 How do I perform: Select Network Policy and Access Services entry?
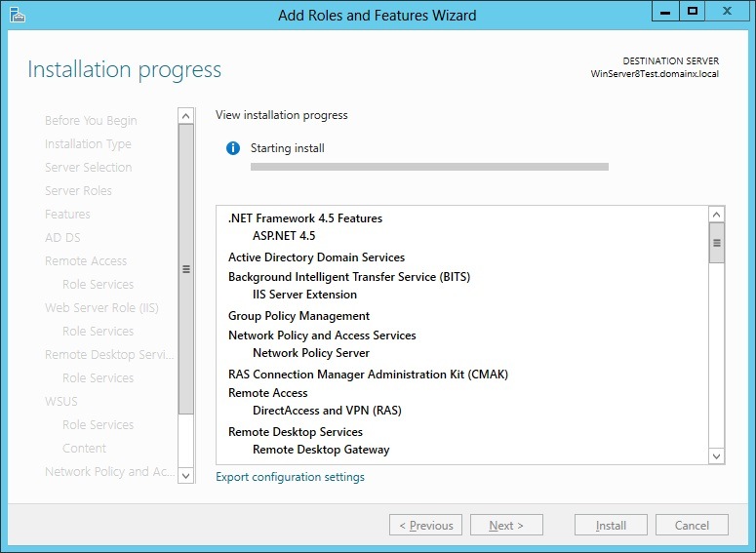pos(322,336)
